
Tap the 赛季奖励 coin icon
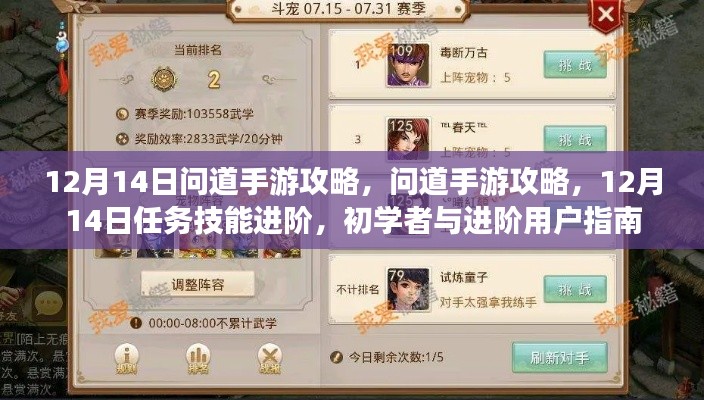coord(122,114)
